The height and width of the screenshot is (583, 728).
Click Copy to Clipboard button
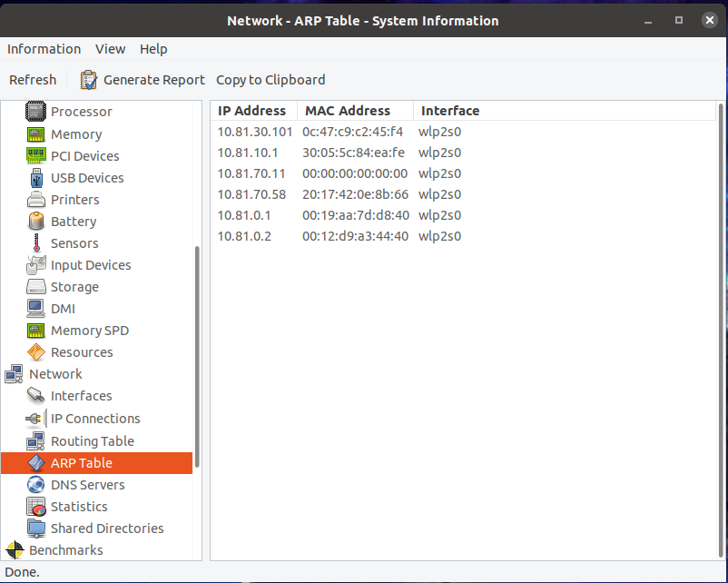point(271,80)
